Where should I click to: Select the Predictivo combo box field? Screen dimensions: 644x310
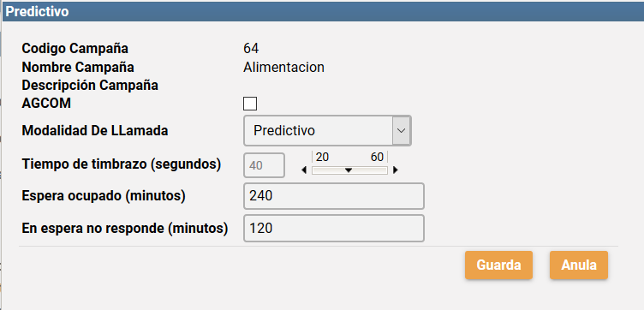[x=327, y=130]
